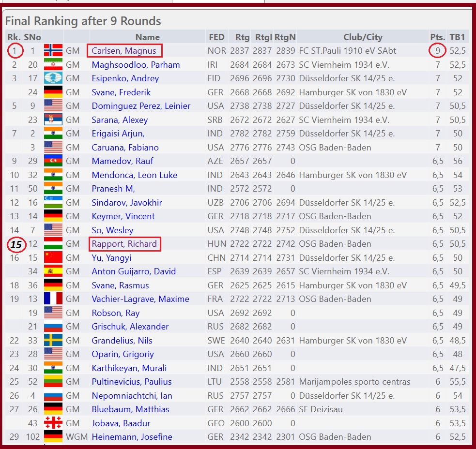Open Rapport, Richard player page
This screenshot has width=476, height=449.
pyautogui.click(x=124, y=244)
